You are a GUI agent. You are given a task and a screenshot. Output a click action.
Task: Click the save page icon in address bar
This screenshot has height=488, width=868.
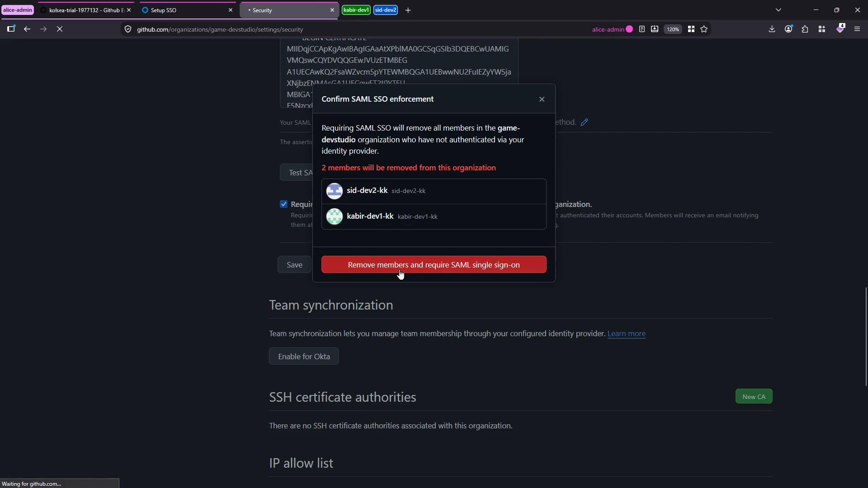[654, 29]
